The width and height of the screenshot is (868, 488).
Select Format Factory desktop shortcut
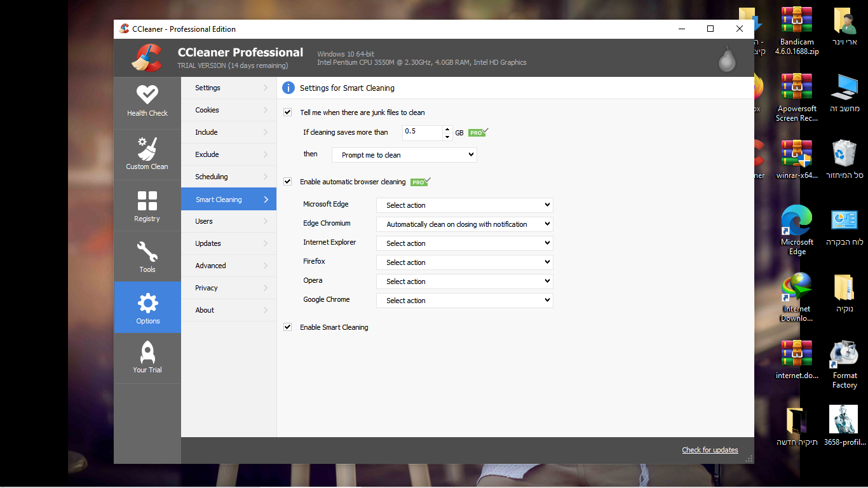point(844,364)
